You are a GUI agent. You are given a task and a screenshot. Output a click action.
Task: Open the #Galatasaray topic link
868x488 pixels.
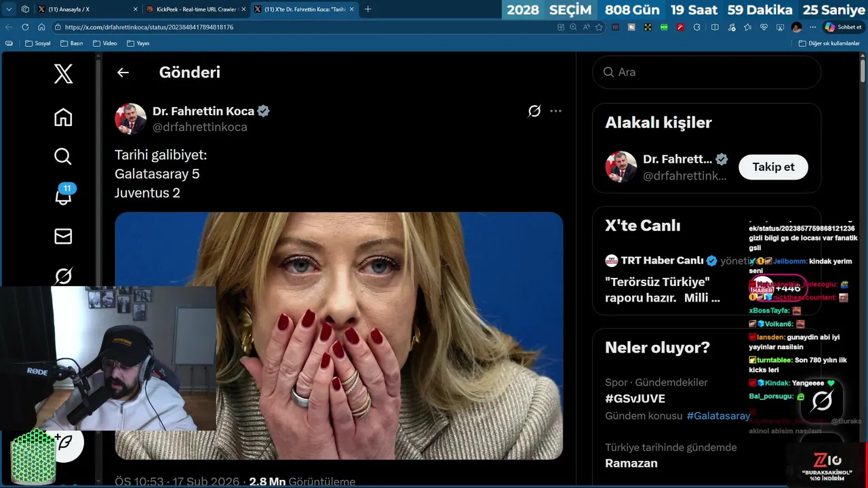pos(718,415)
